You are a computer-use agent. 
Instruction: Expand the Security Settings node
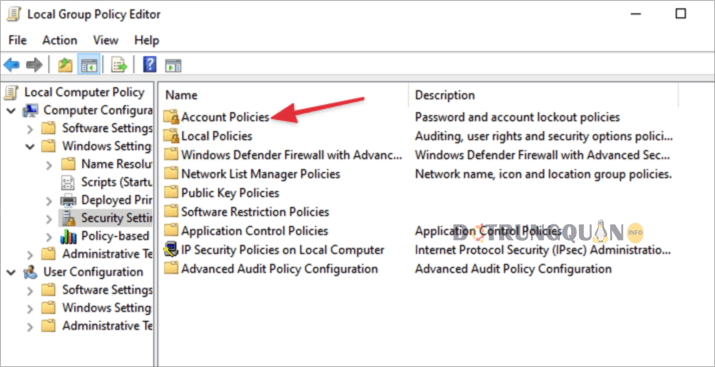click(x=49, y=219)
